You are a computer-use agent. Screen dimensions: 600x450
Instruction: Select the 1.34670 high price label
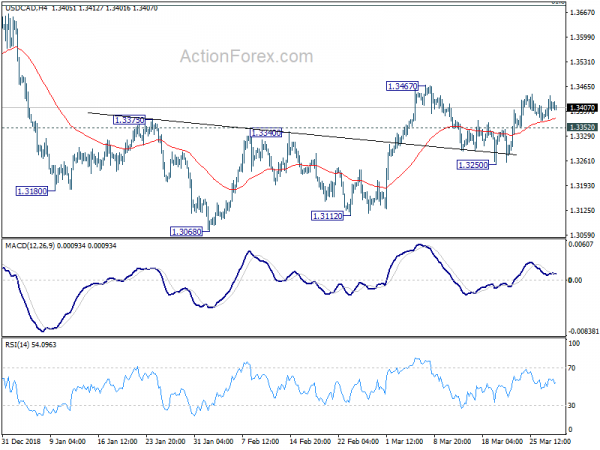click(402, 86)
